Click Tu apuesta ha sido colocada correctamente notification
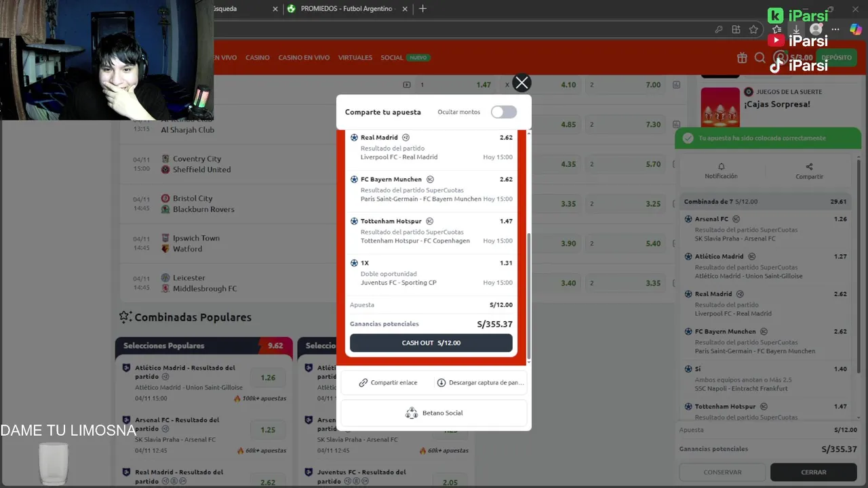Image resolution: width=868 pixels, height=488 pixels. (x=768, y=138)
